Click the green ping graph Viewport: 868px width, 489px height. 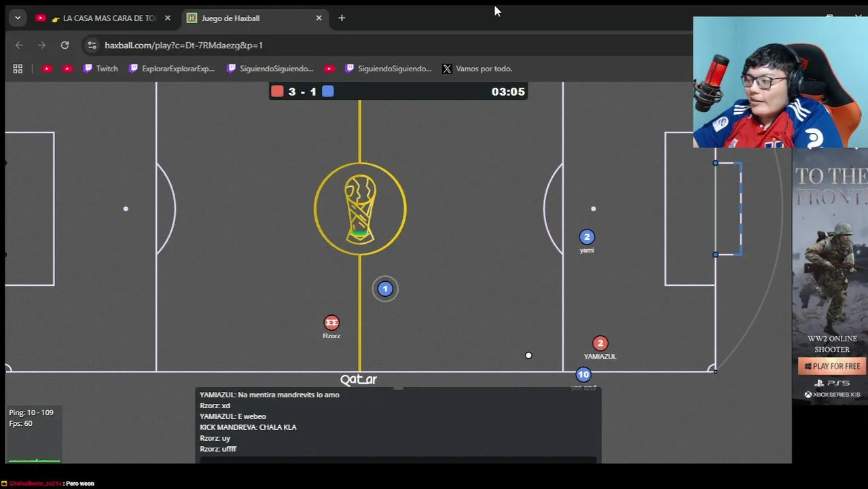point(34,460)
